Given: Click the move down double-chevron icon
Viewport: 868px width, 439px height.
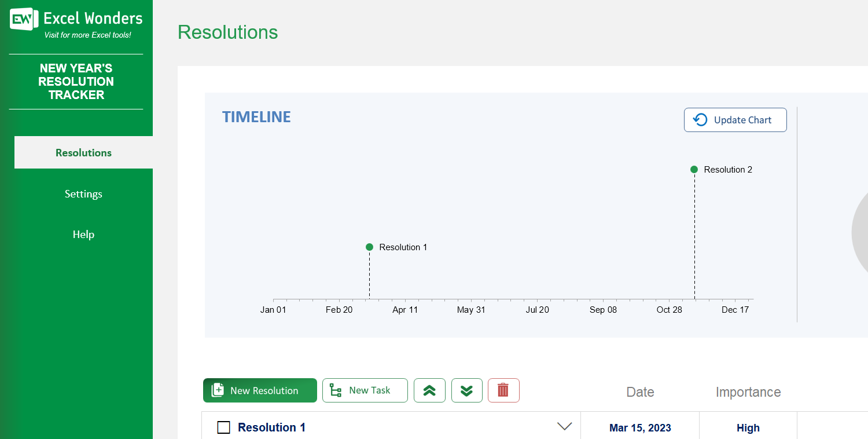Looking at the screenshot, I should [x=466, y=390].
